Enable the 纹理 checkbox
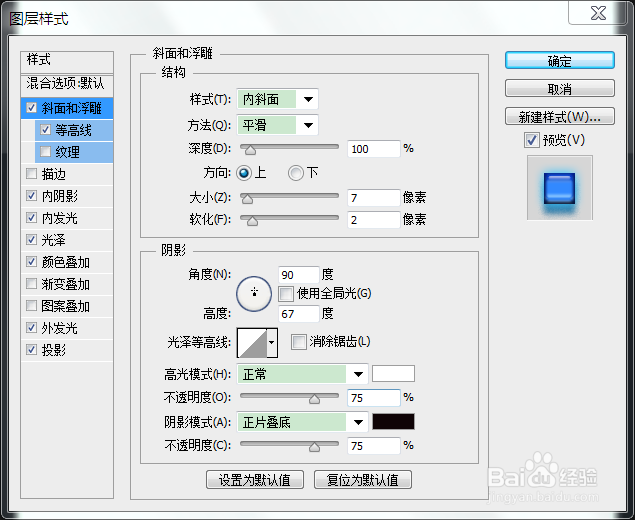Screen dimensions: 635x520 click(x=45, y=151)
